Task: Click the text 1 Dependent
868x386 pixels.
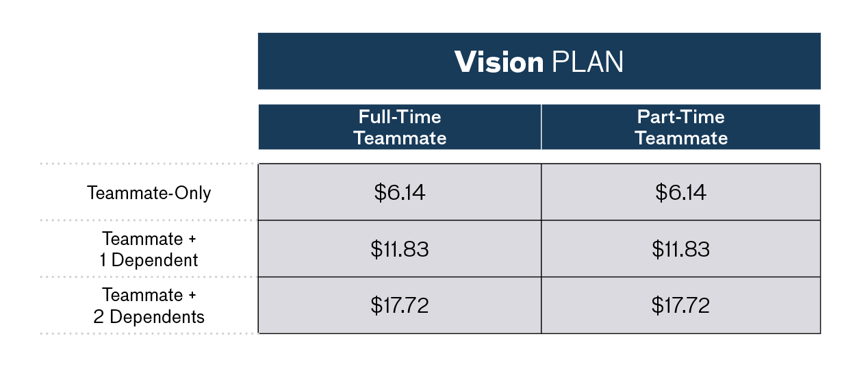Action: (149, 260)
